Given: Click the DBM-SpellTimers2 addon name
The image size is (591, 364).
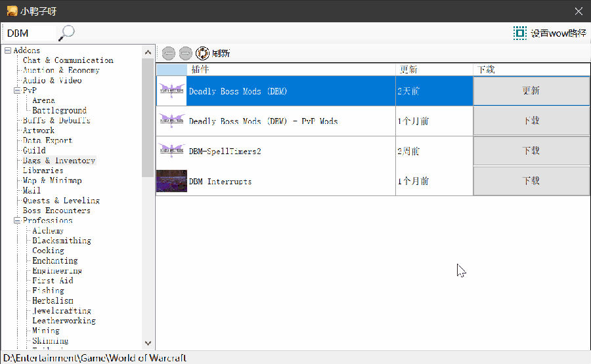Looking at the screenshot, I should pyautogui.click(x=225, y=152).
